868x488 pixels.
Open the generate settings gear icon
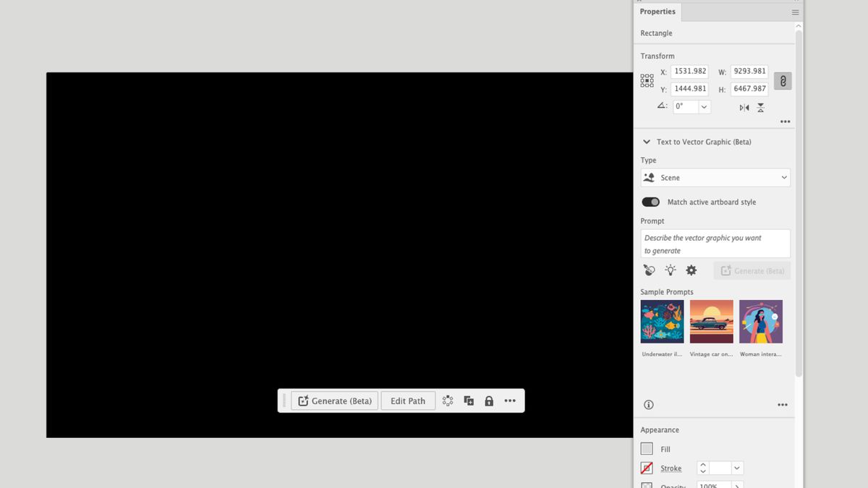[691, 270]
